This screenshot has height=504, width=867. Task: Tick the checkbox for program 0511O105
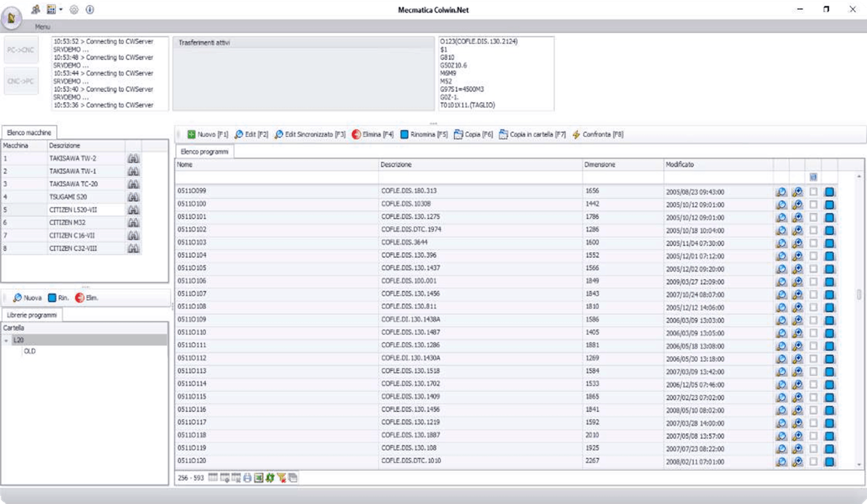coord(814,269)
